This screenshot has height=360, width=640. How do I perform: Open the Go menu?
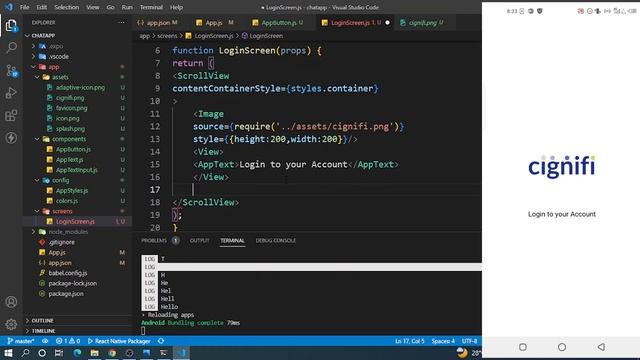(111, 7)
